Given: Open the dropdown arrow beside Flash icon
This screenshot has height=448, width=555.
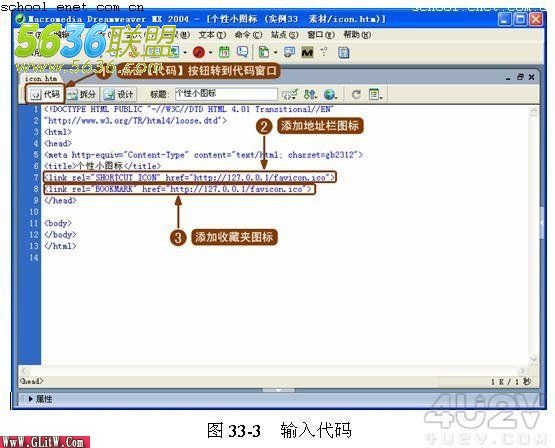Looking at the screenshot, I should click(x=210, y=53).
